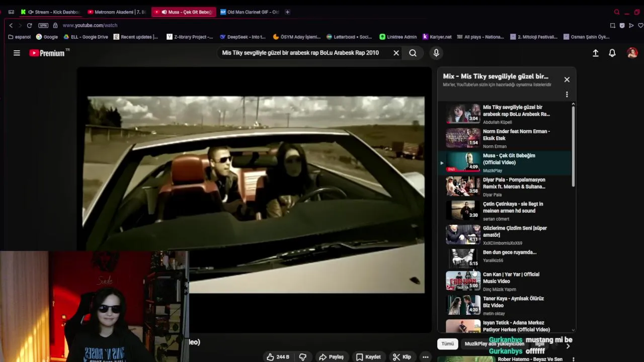Viewport: 644px width, 362px height.
Task: Run search with the magnifier button
Action: click(x=413, y=53)
